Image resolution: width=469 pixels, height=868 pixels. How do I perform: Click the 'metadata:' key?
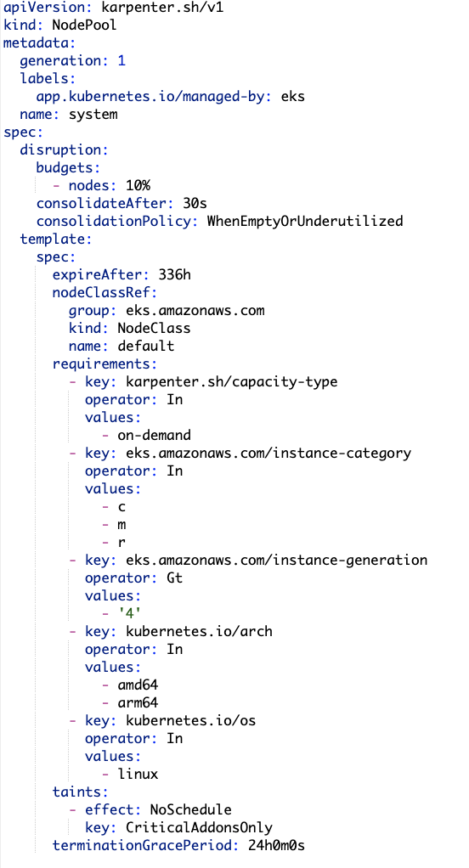pyautogui.click(x=39, y=43)
